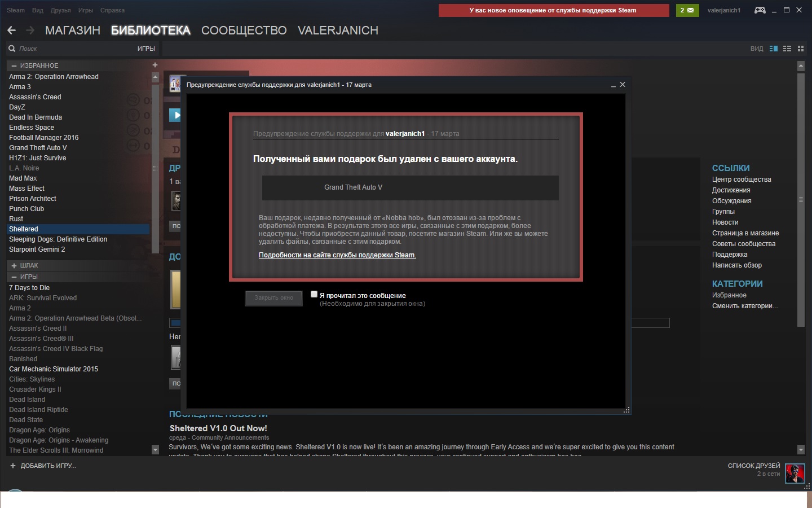Click the search magnifier icon
Viewport: 812px width, 508px height.
coord(12,49)
